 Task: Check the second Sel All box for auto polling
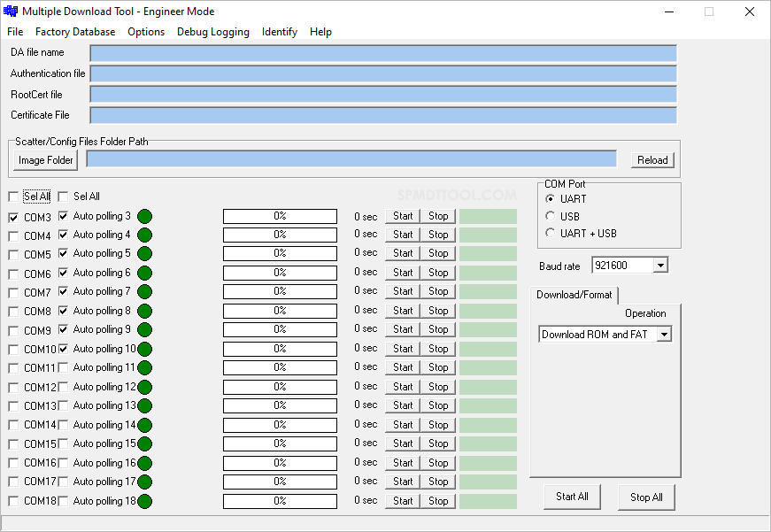coord(63,197)
